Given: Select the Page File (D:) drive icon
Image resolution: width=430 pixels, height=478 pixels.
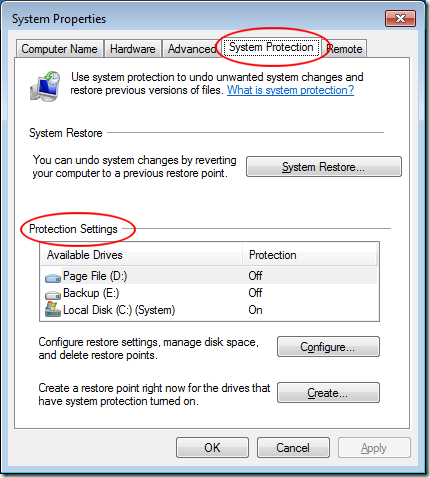Looking at the screenshot, I should tap(53, 277).
